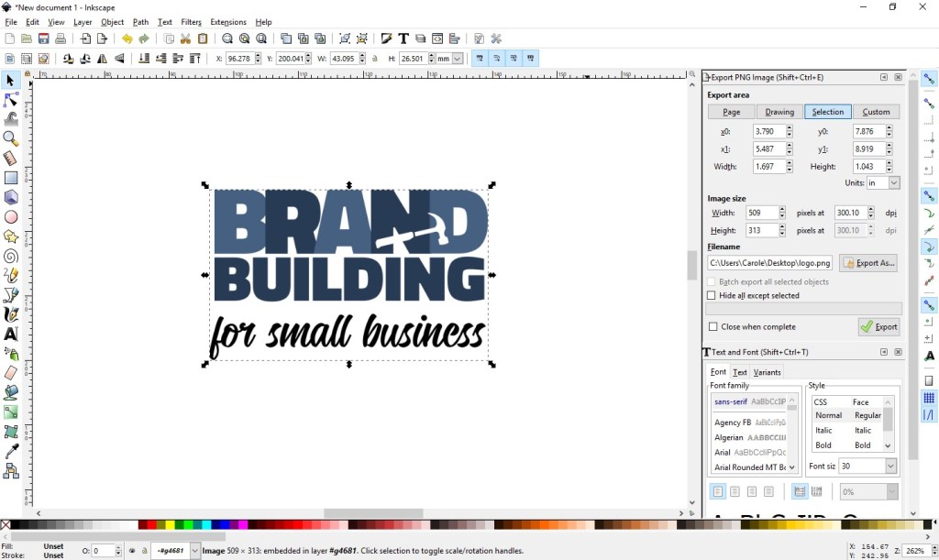The image size is (939, 560).
Task: Select the Star and polygon tool
Action: [11, 237]
